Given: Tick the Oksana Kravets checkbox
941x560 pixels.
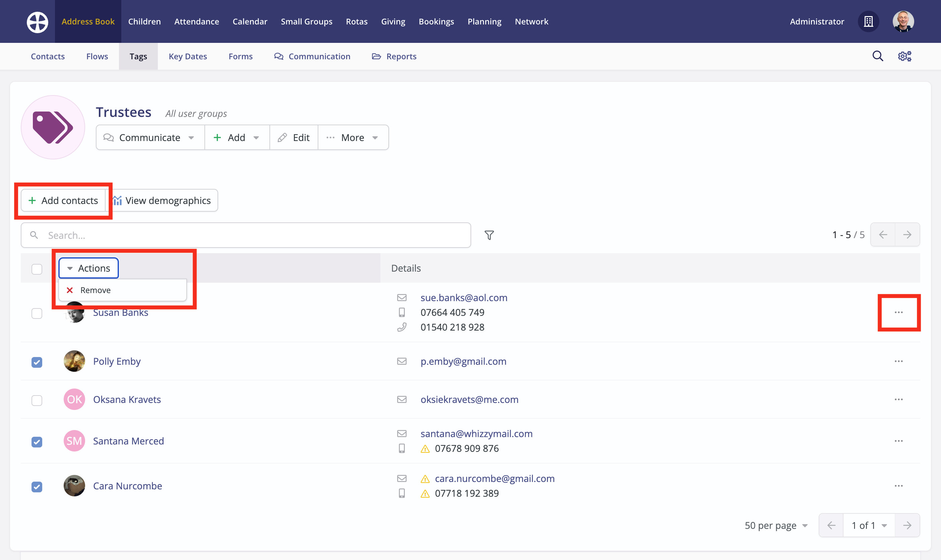Looking at the screenshot, I should [x=37, y=400].
